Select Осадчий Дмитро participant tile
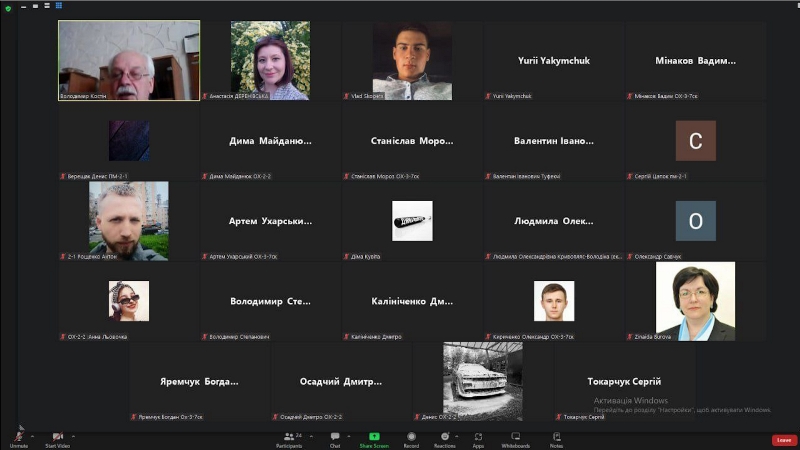 [341, 381]
